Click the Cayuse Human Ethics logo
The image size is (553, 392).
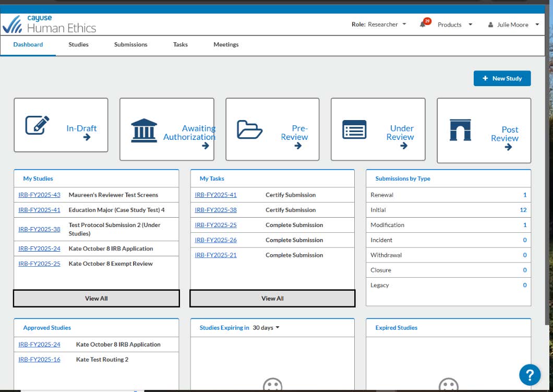point(49,24)
